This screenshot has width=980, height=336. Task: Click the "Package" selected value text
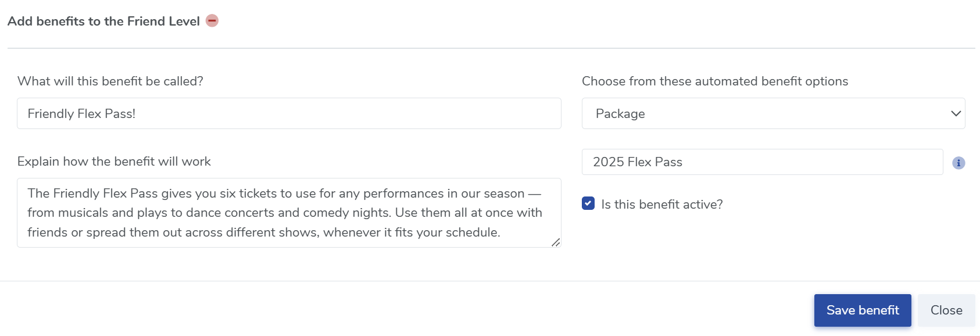pyautogui.click(x=620, y=114)
